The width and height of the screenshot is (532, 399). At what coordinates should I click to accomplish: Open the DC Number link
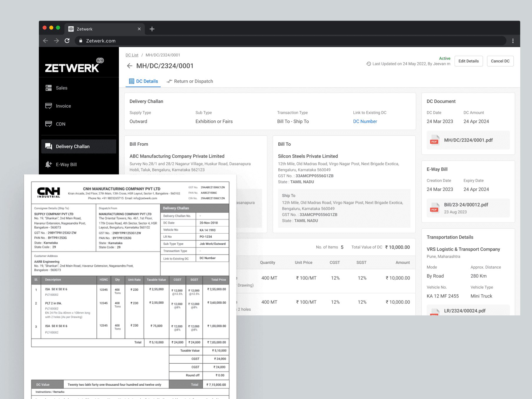365,122
